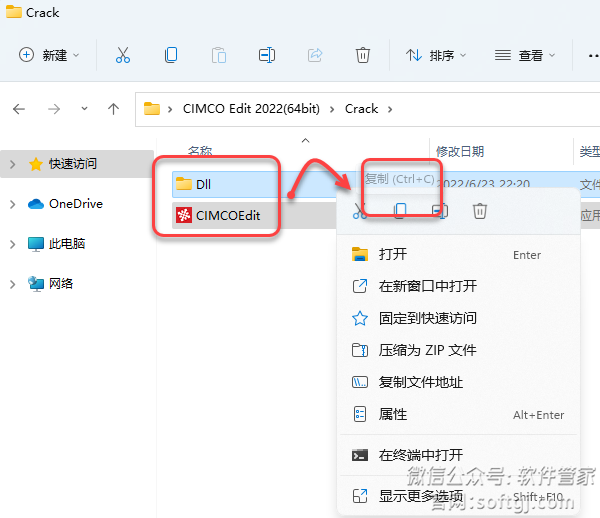Click the Date modified (修改日期) column header
Screen dimensions: 600x518
point(460,151)
